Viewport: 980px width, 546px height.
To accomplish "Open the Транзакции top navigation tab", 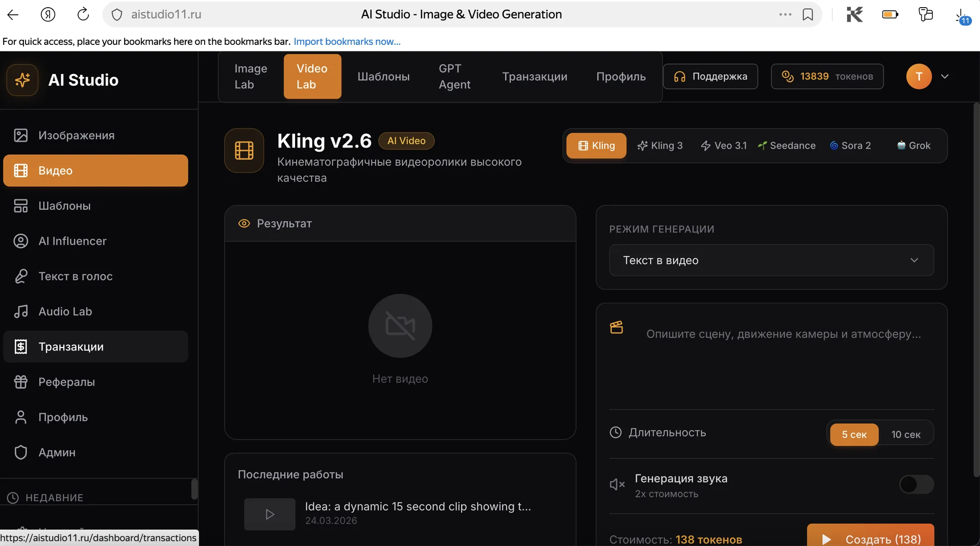I will pyautogui.click(x=535, y=77).
